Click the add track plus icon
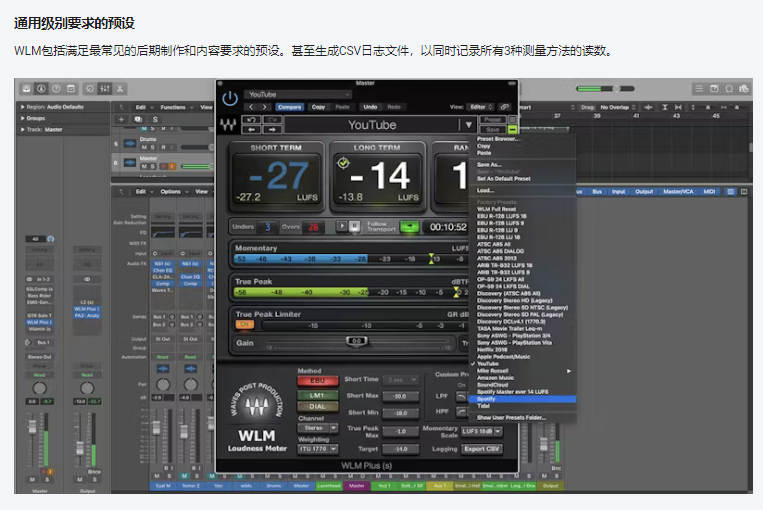This screenshot has width=763, height=510. click(121, 119)
